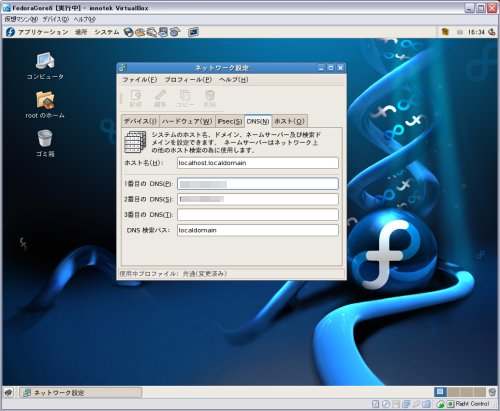This screenshot has height=411, width=500.
Task: Open the VirtualBox Devices menu
Action: tap(55, 19)
